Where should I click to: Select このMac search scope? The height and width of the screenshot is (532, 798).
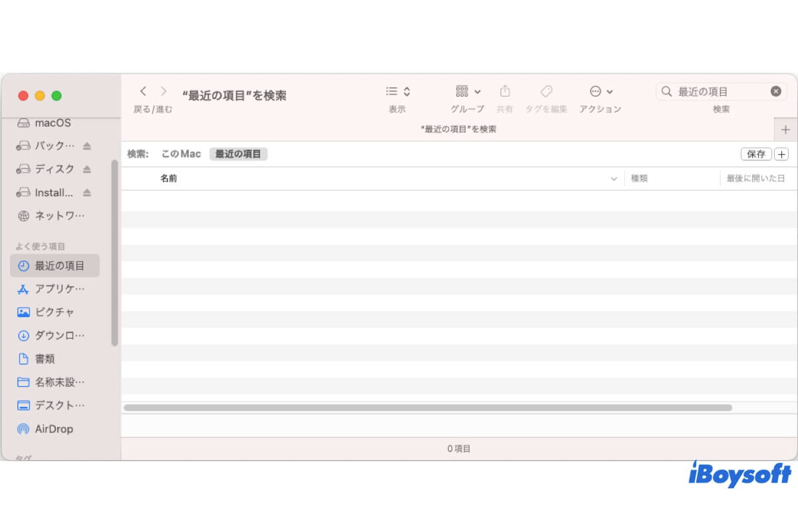(181, 154)
